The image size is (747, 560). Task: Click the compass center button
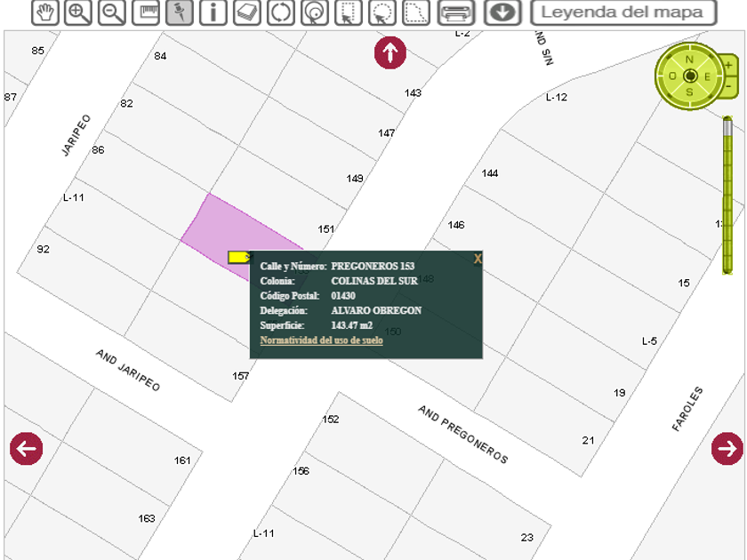coord(690,76)
